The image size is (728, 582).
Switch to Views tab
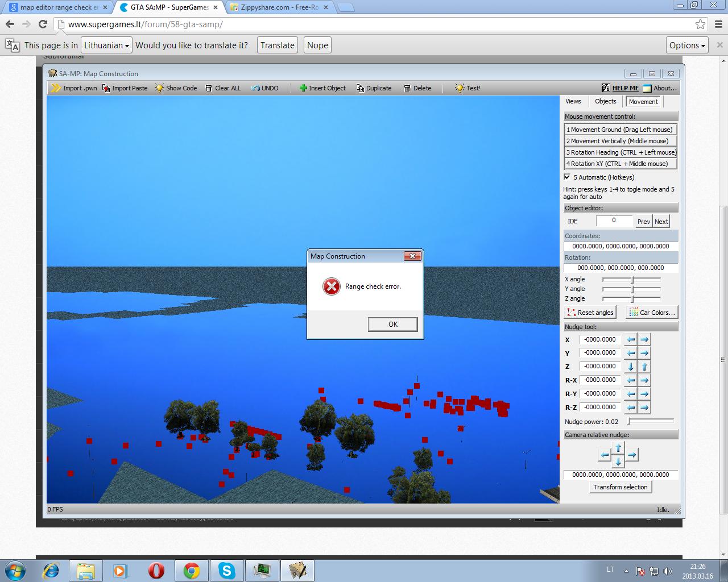[573, 101]
